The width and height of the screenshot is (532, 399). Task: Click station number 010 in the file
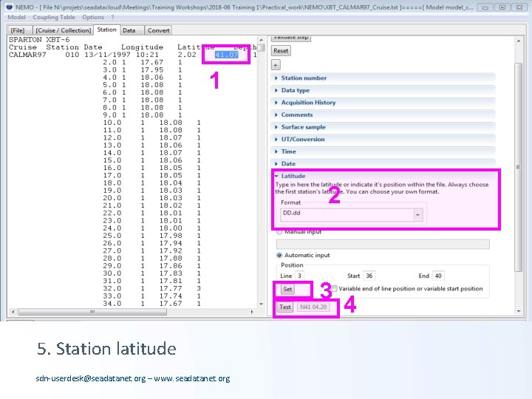tap(72, 55)
